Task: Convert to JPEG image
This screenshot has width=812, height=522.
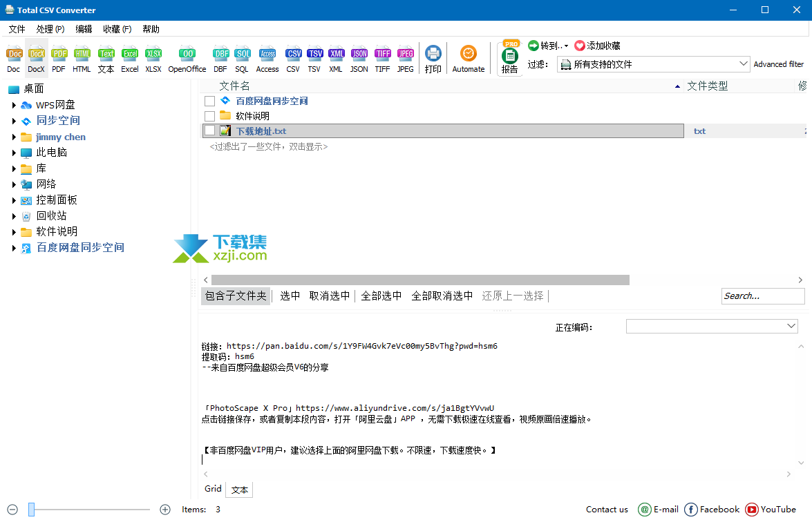Action: [406, 59]
